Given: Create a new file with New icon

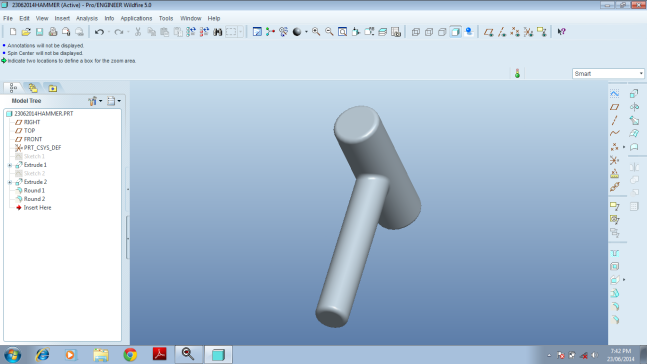Looking at the screenshot, I should click(13, 32).
